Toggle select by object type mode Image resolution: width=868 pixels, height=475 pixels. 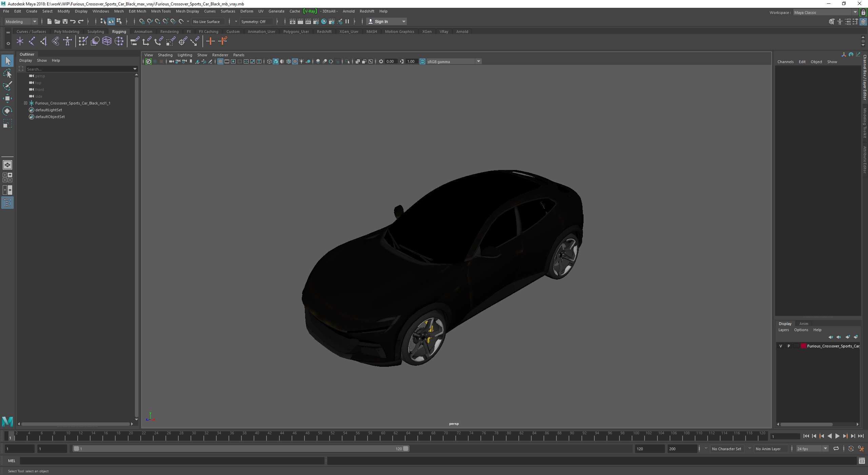point(111,21)
